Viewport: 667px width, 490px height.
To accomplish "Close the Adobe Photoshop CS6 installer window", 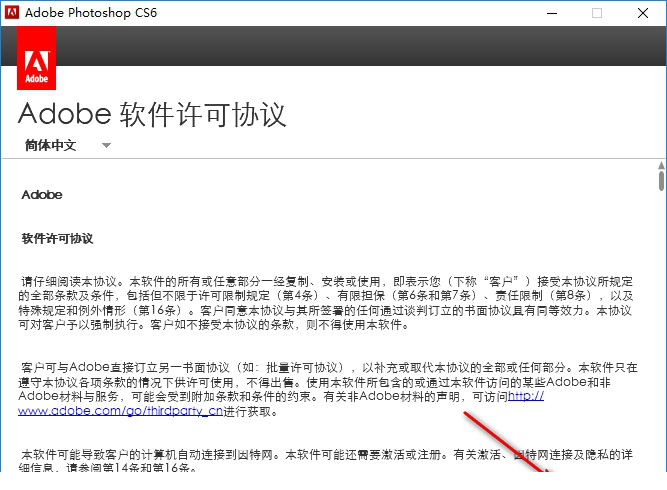I will tap(643, 13).
